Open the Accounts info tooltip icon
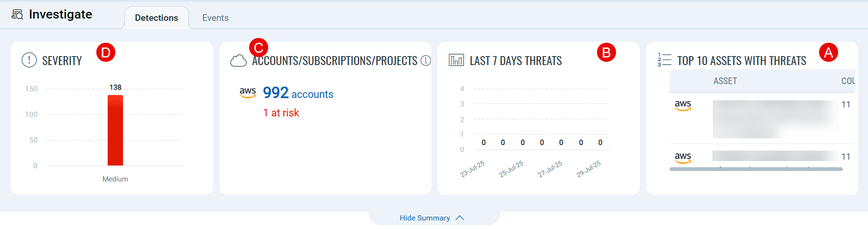Image resolution: width=868 pixels, height=229 pixels. (426, 60)
